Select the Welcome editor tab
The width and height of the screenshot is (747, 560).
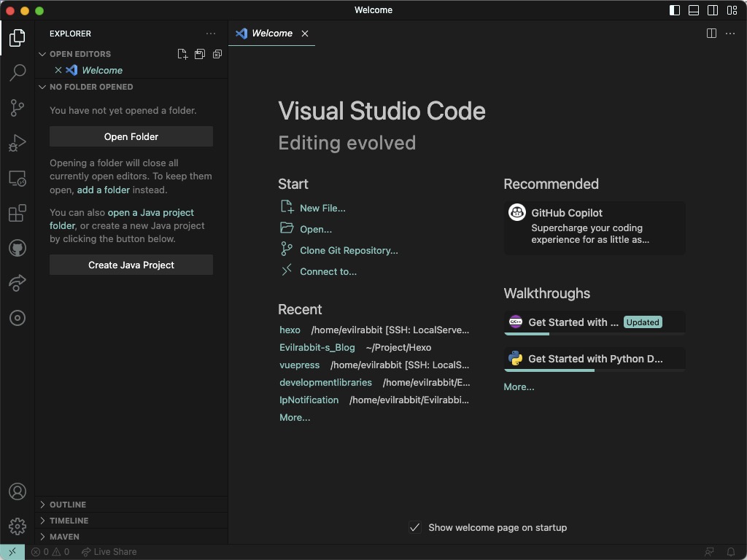(x=271, y=34)
